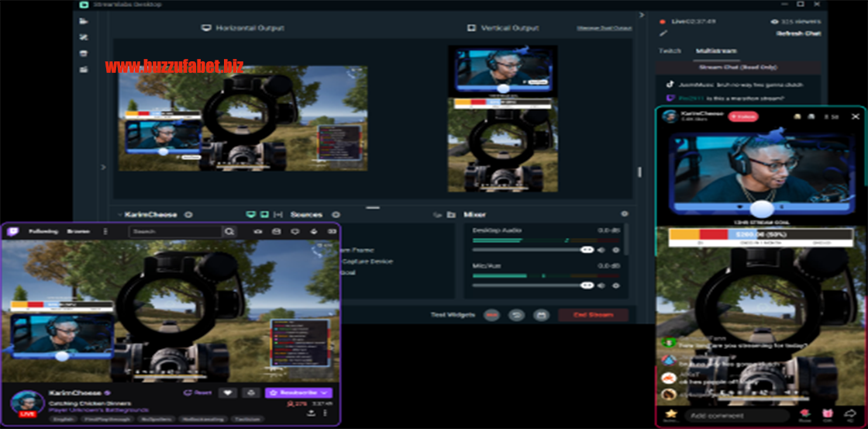The height and width of the screenshot is (429, 868).
Task: Open the Themes icon below the Editor icon
Action: 84,37
